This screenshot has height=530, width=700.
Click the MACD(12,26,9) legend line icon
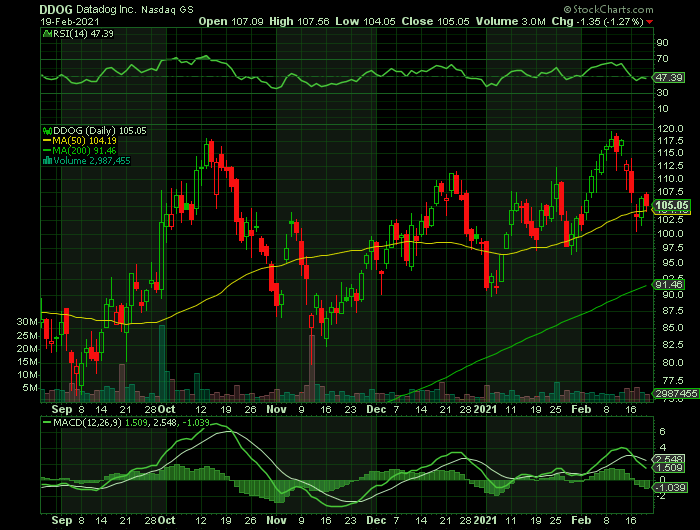tap(46, 423)
